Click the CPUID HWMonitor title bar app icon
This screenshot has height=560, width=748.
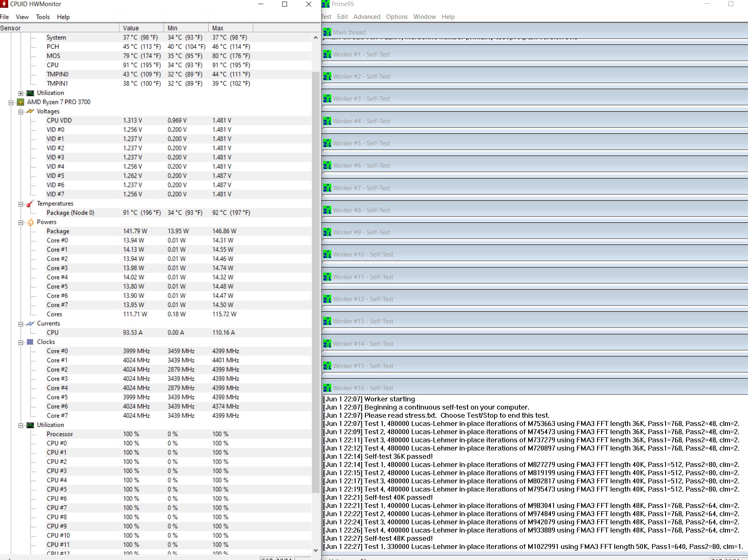(x=4, y=4)
